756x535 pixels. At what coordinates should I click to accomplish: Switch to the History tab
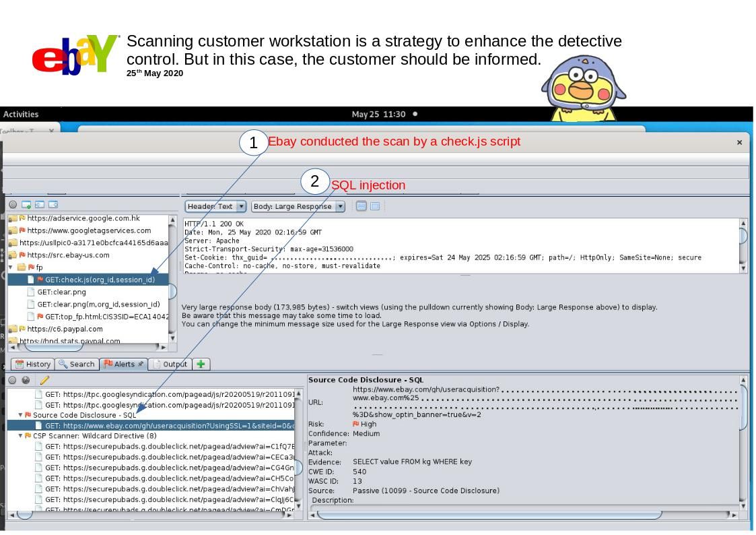(33, 364)
